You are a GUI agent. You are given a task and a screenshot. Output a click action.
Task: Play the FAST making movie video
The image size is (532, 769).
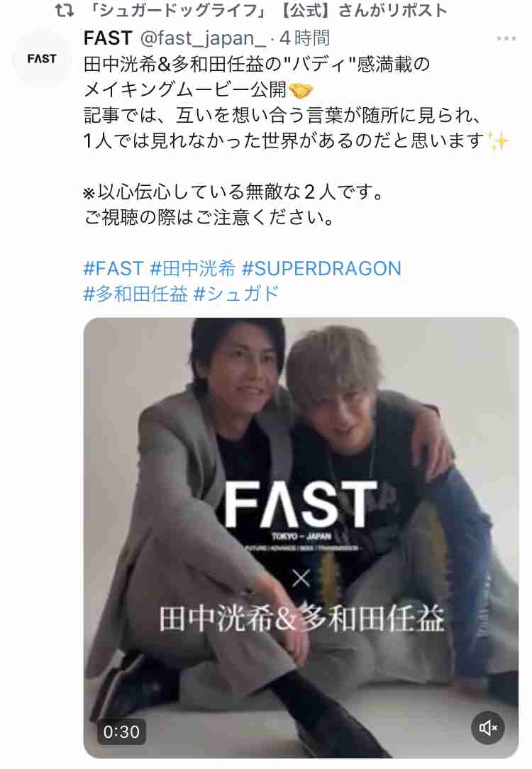pyautogui.click(x=301, y=538)
